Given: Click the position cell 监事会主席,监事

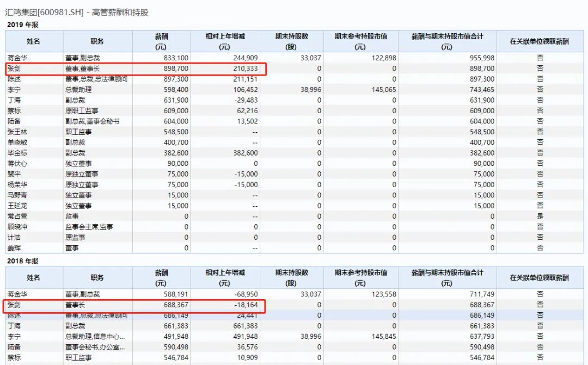Looking at the screenshot, I should pyautogui.click(x=89, y=227).
